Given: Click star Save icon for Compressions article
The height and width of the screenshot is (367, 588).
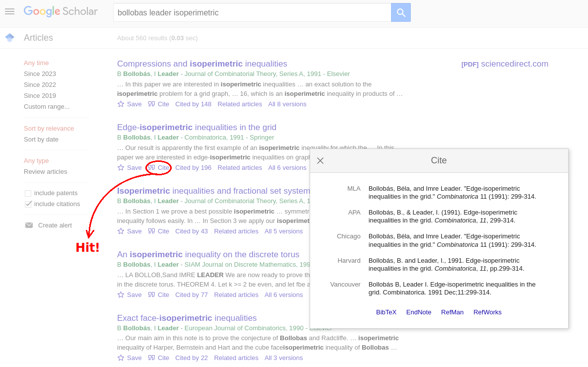Looking at the screenshot, I should pyautogui.click(x=121, y=104).
